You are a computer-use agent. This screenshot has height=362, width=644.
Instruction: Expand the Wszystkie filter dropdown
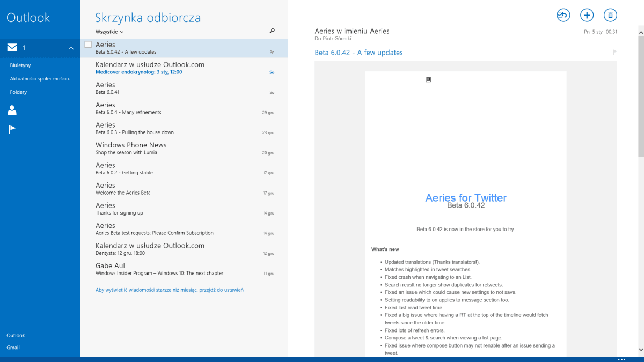[x=109, y=32]
